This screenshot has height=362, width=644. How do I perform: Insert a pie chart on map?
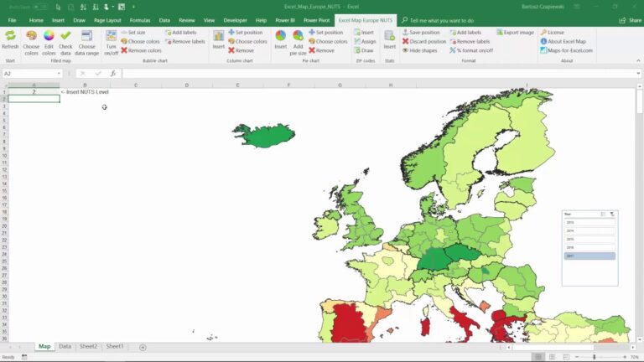click(x=281, y=40)
